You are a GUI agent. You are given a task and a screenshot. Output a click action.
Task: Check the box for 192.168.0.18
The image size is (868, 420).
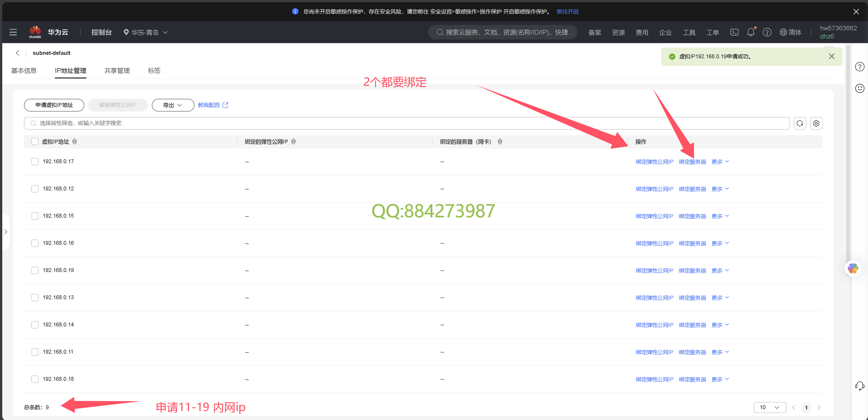[35, 379]
